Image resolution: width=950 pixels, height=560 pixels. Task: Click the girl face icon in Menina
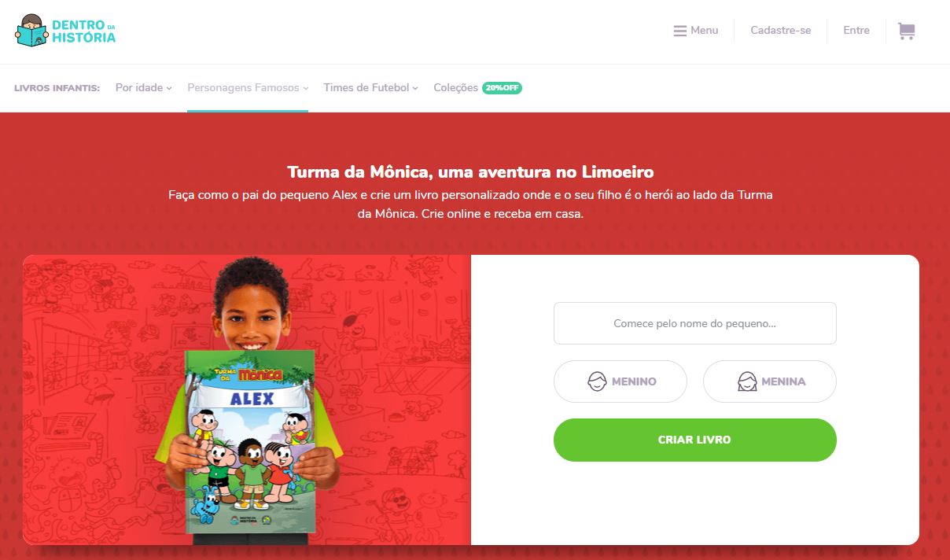point(747,381)
